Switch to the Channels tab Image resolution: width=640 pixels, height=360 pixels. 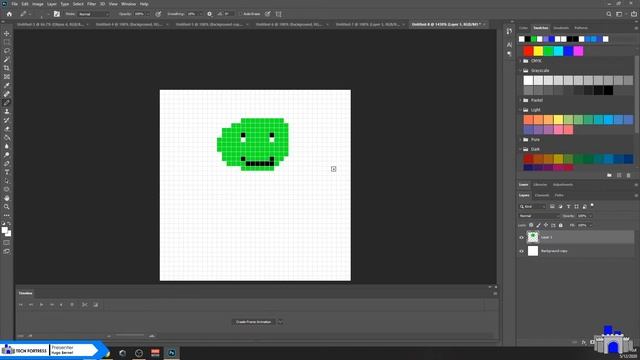pyautogui.click(x=542, y=196)
